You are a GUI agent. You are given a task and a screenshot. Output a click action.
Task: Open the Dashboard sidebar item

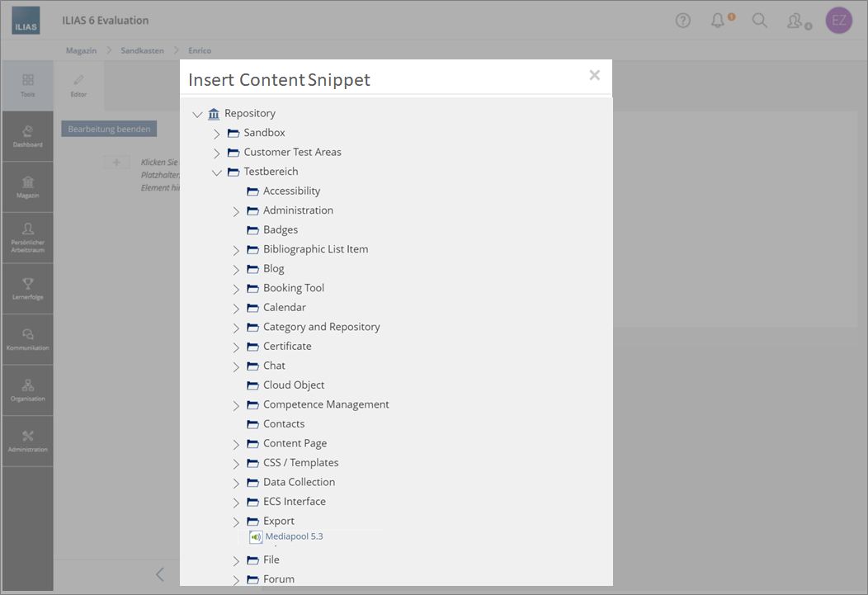27,136
